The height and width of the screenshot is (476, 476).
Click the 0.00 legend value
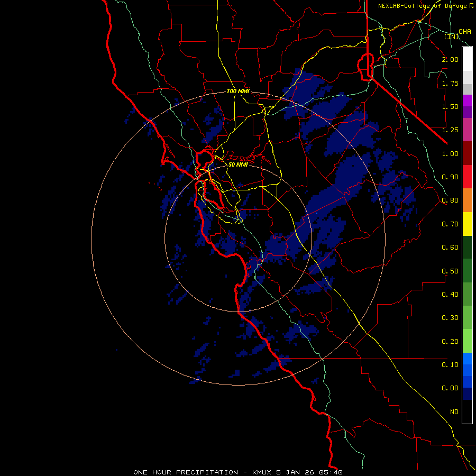(450, 388)
